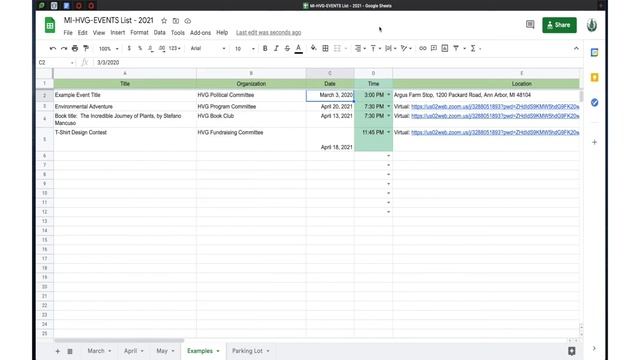
Task: Open the font size dropdown
Action: pos(244,49)
